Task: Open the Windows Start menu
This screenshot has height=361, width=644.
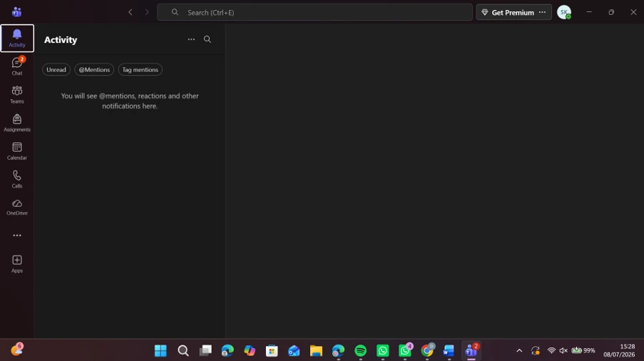Action: click(160, 350)
